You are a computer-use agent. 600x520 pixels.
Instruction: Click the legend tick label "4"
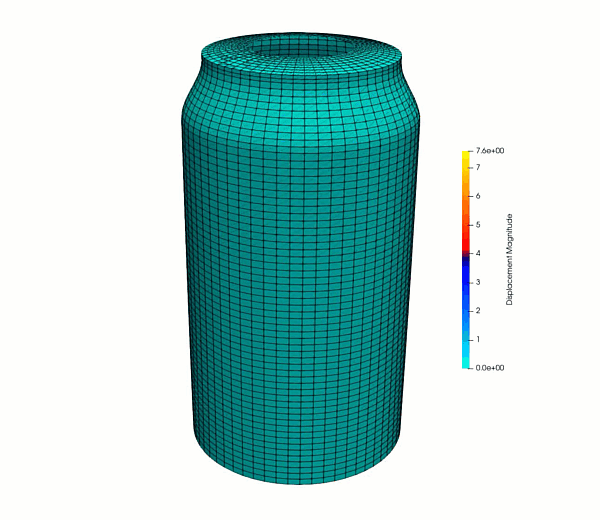(x=478, y=253)
